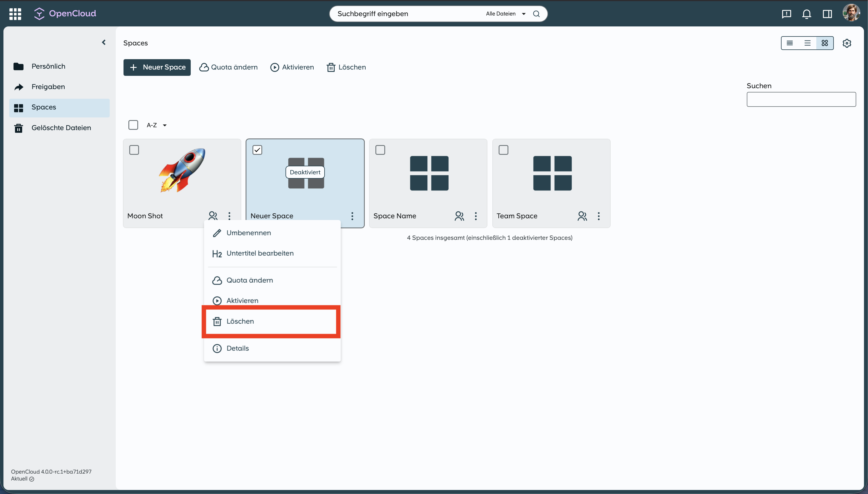Open three-dot menu for Team Space
The image size is (868, 494).
click(x=598, y=216)
